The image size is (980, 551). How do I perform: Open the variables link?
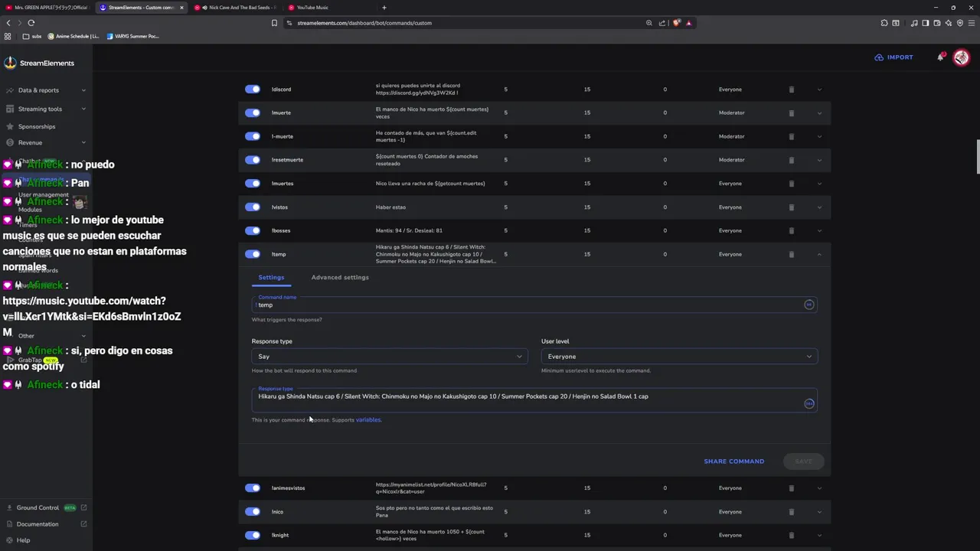[x=367, y=420]
